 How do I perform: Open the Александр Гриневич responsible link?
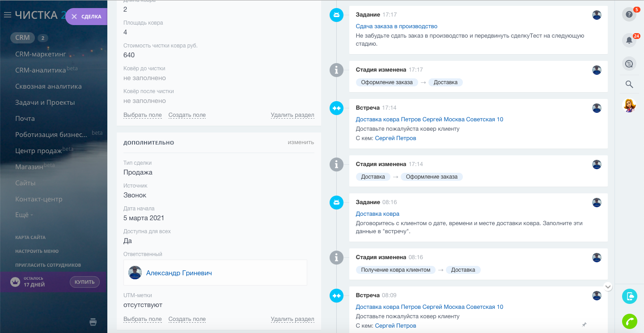coord(179,273)
